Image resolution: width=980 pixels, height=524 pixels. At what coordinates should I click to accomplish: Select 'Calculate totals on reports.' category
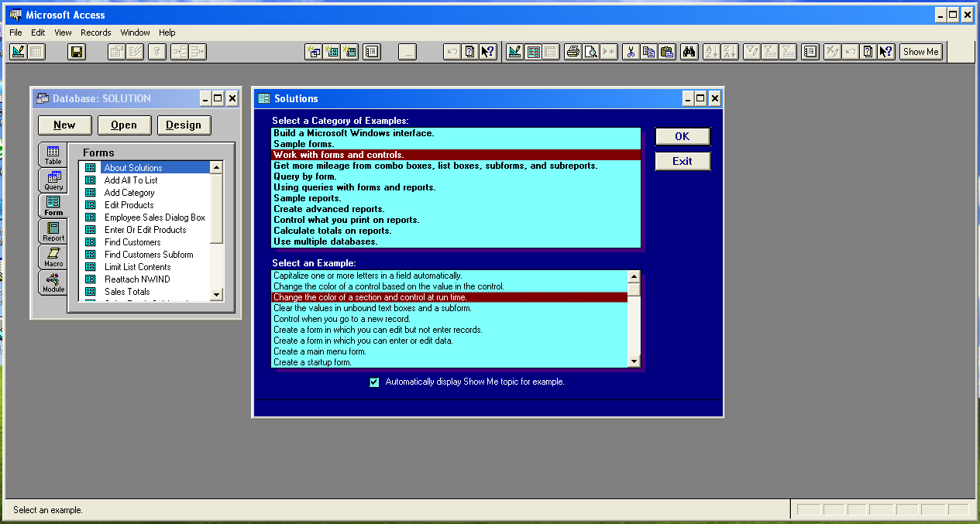coord(456,231)
